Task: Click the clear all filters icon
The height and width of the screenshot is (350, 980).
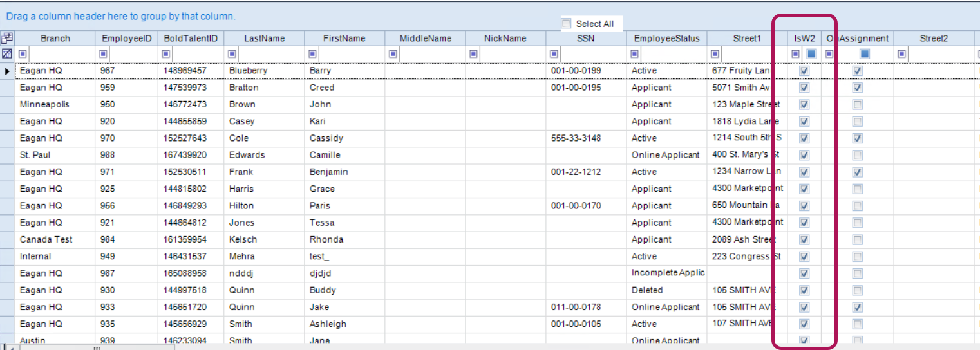Action: click(7, 54)
